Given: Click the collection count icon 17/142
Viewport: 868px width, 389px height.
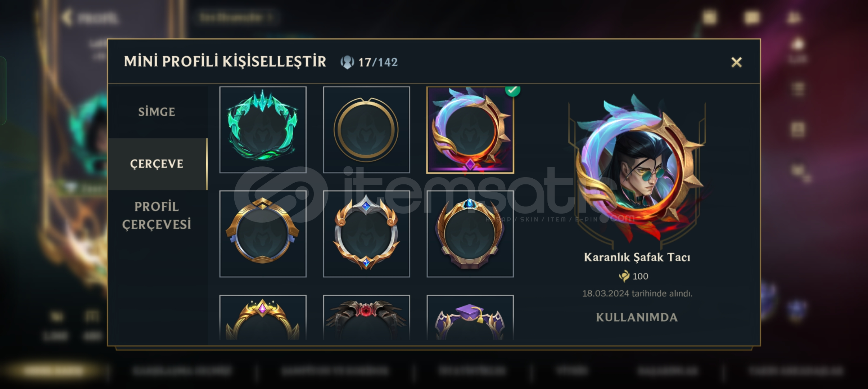Looking at the screenshot, I should 347,62.
